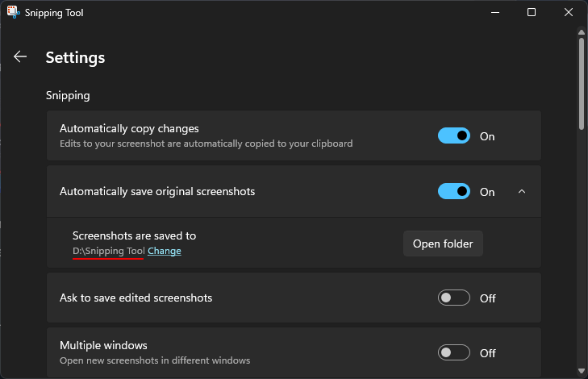Go back using the arrow icon

point(20,56)
